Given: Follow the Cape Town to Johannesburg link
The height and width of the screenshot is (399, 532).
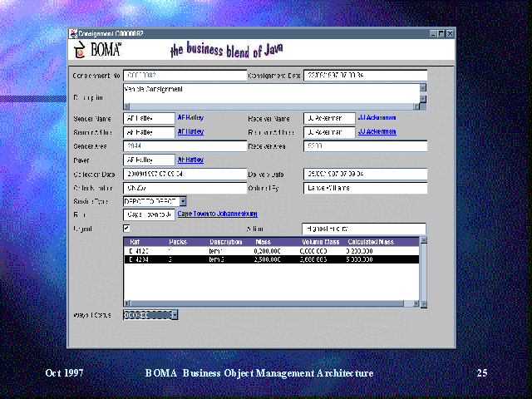Looking at the screenshot, I should pyautogui.click(x=217, y=214).
